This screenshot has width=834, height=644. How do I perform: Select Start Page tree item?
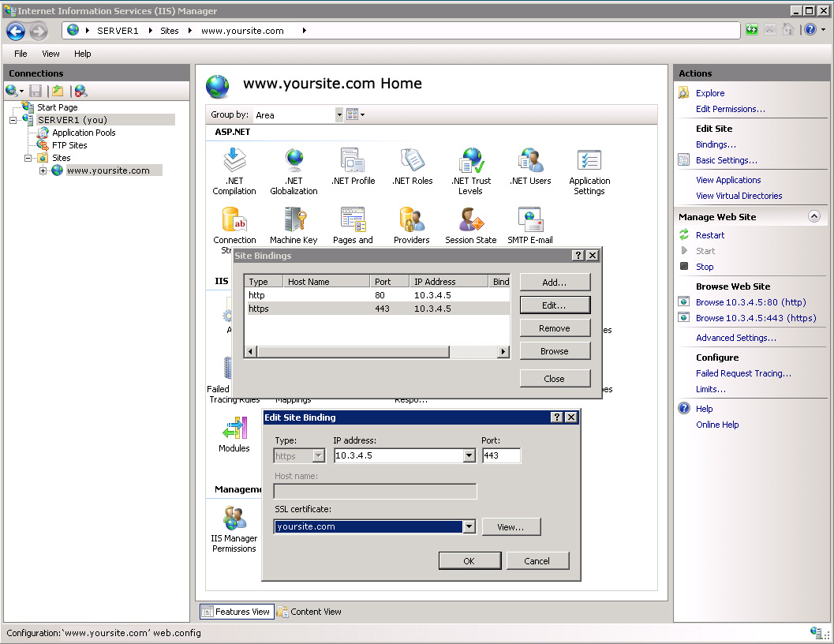point(58,107)
